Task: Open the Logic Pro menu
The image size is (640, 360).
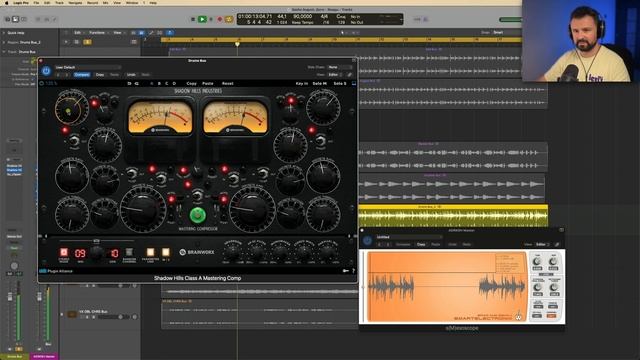Action: tap(20, 2)
